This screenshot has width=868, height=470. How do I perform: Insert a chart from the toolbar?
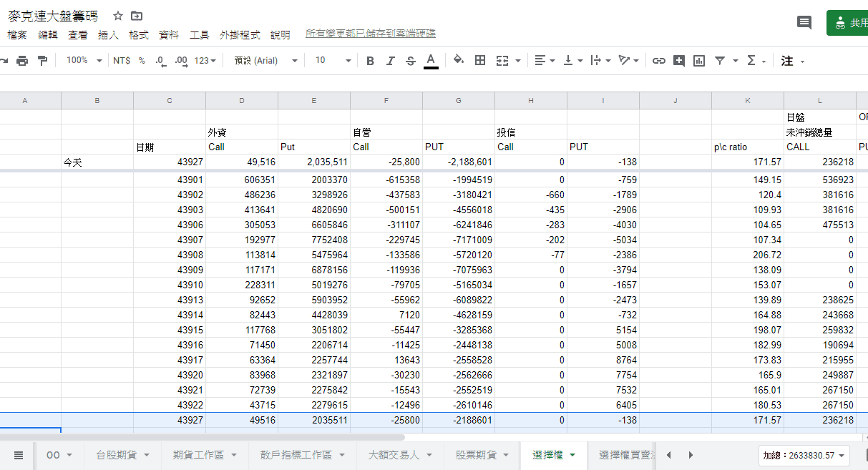click(699, 61)
